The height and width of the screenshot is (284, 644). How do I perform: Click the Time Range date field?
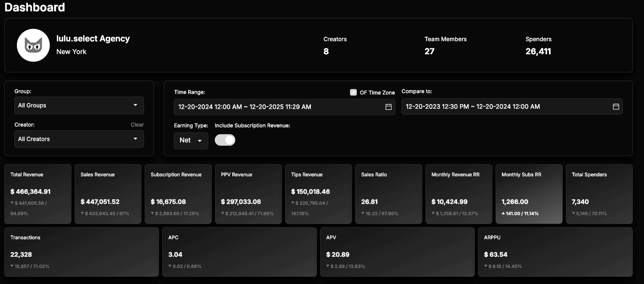click(279, 107)
